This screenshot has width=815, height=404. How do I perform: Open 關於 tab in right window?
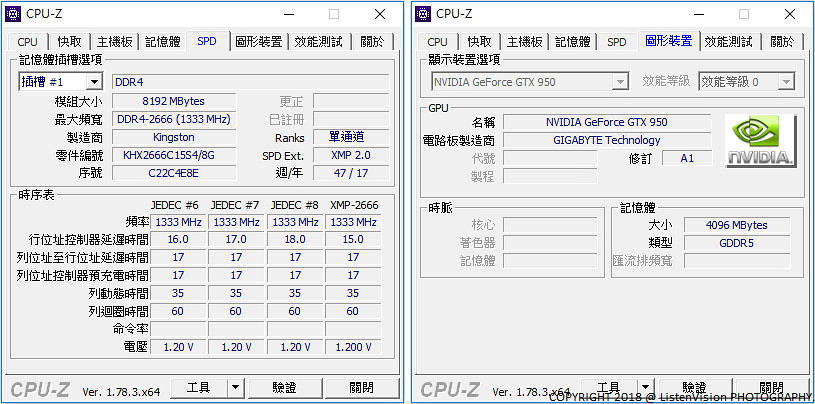point(782,42)
